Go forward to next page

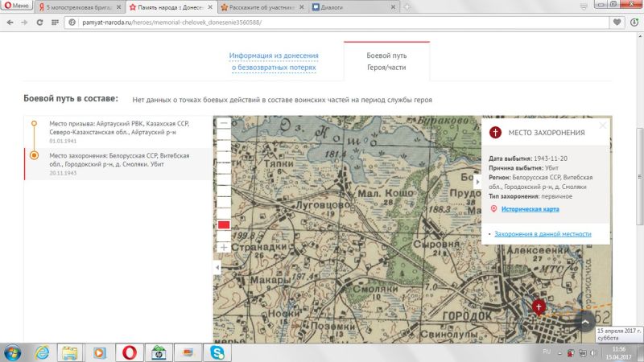[x=24, y=23]
